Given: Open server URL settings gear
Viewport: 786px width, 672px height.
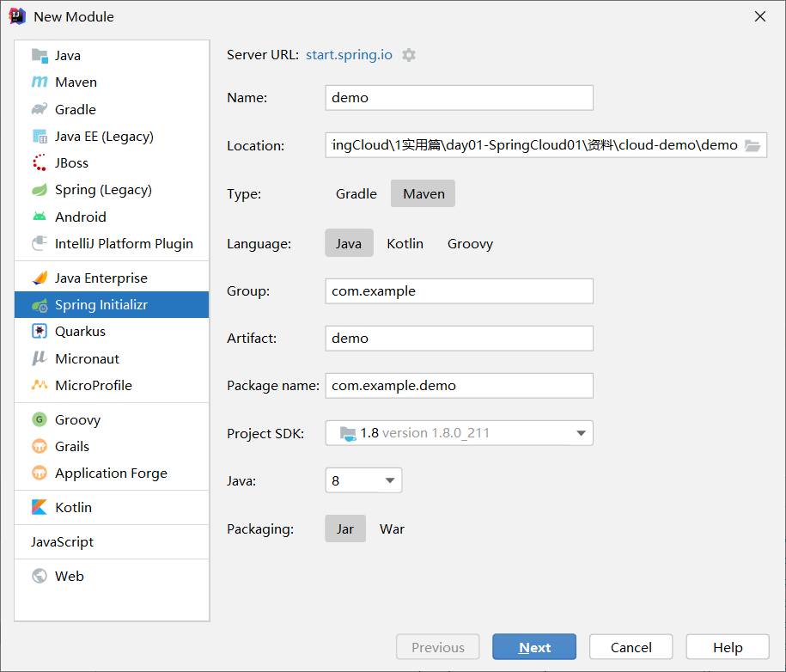Looking at the screenshot, I should click(409, 55).
